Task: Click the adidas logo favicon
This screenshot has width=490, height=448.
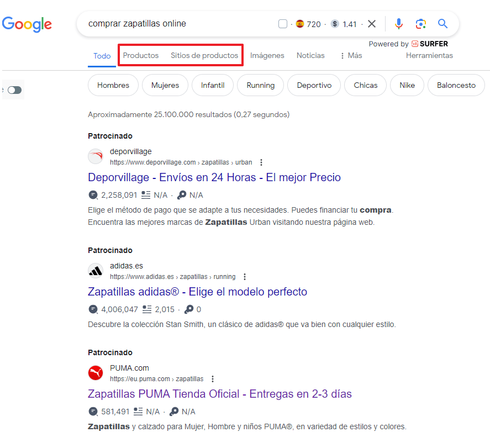Action: click(96, 271)
